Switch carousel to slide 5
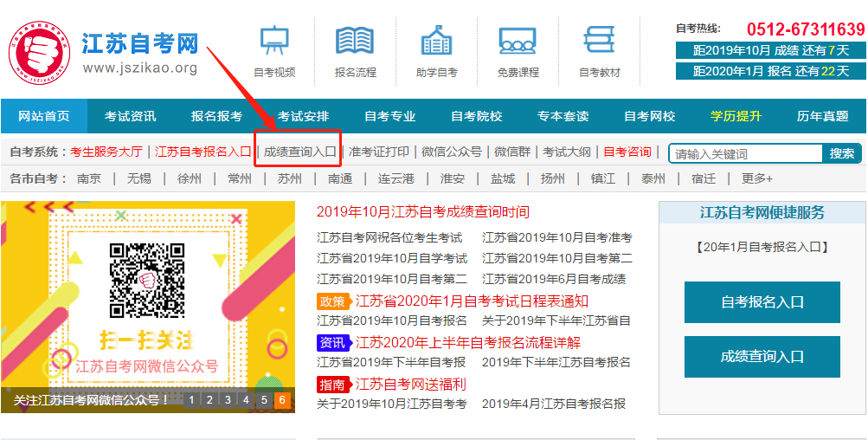The width and height of the screenshot is (868, 440). coord(264,400)
